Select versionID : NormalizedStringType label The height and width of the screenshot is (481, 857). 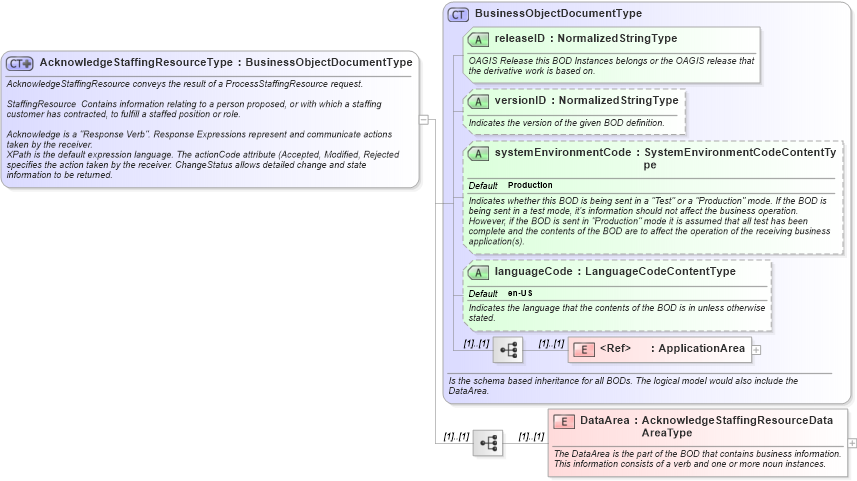click(x=586, y=101)
